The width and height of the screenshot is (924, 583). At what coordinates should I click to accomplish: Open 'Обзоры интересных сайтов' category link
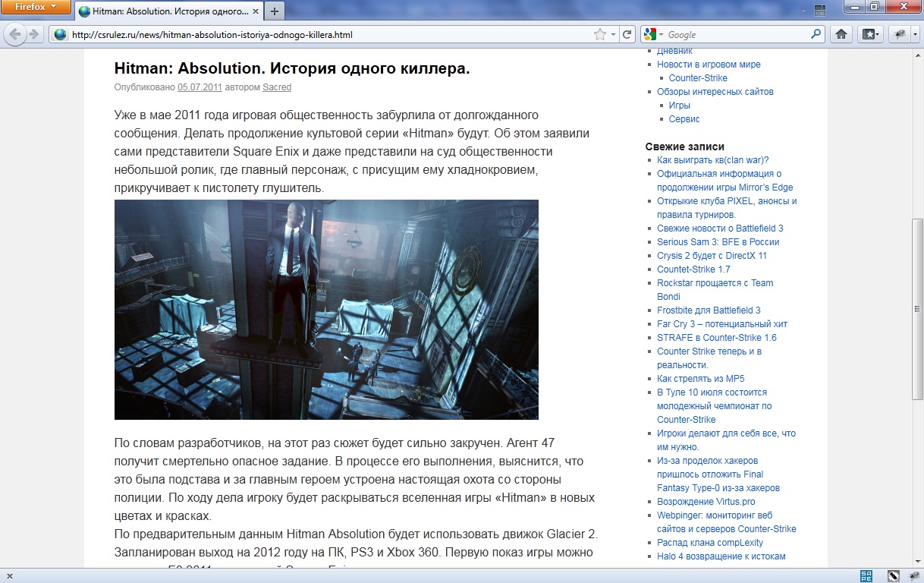coord(715,92)
